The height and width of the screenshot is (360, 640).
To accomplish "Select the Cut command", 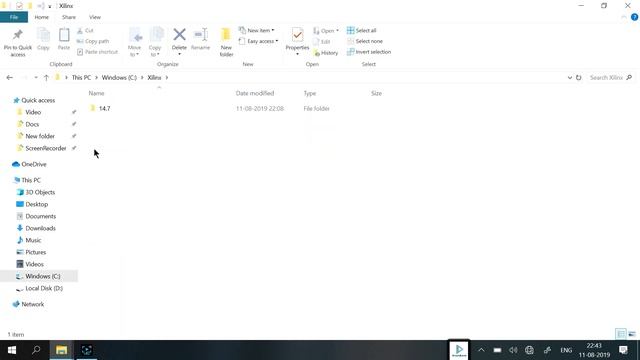I will click(x=85, y=31).
